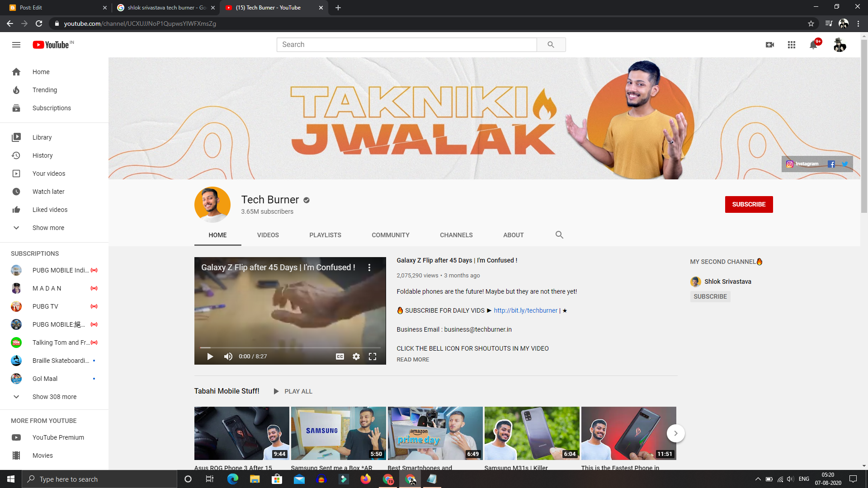Click the red SUBSCRIBE button
868x488 pixels.
coord(749,204)
